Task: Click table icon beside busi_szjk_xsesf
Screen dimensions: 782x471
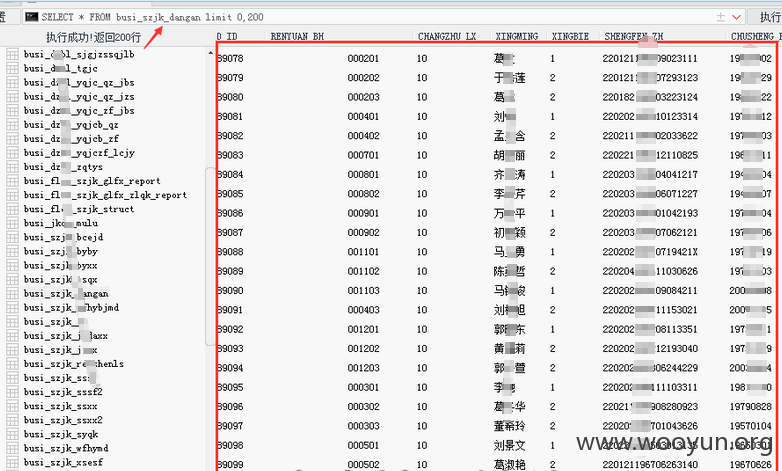Action: [12, 462]
